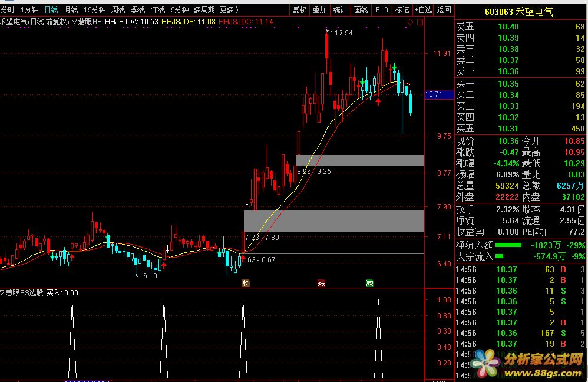Switch to the 5分钟 period
The height and width of the screenshot is (382, 588).
[180, 10]
